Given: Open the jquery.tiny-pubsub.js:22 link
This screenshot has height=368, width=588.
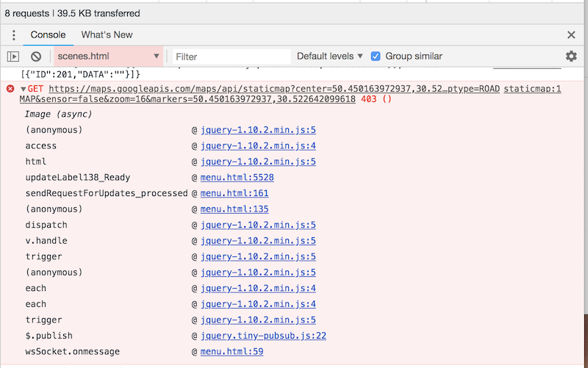Looking at the screenshot, I should (x=263, y=336).
